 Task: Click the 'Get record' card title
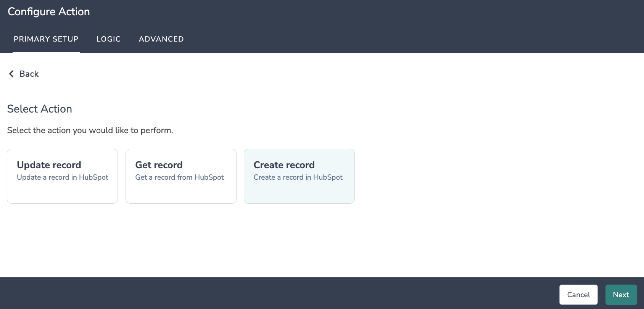159,165
